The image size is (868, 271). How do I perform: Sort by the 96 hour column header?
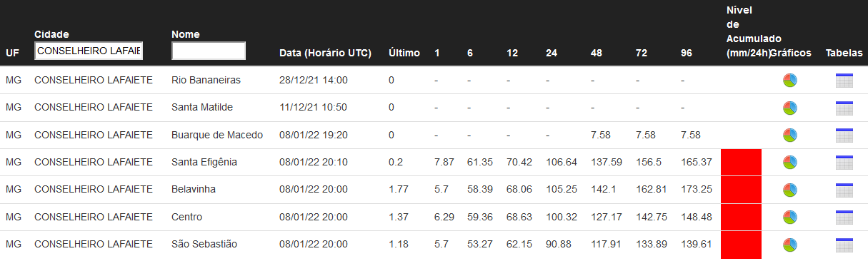(x=687, y=53)
